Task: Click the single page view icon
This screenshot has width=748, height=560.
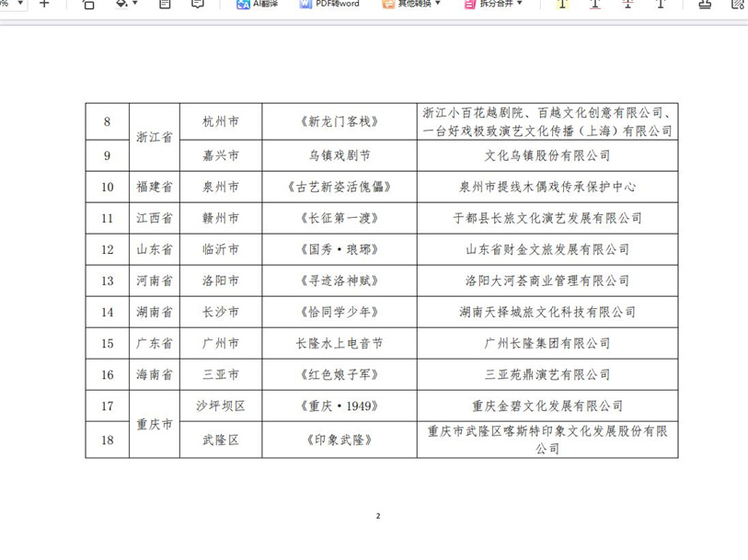Action: pyautogui.click(x=165, y=4)
